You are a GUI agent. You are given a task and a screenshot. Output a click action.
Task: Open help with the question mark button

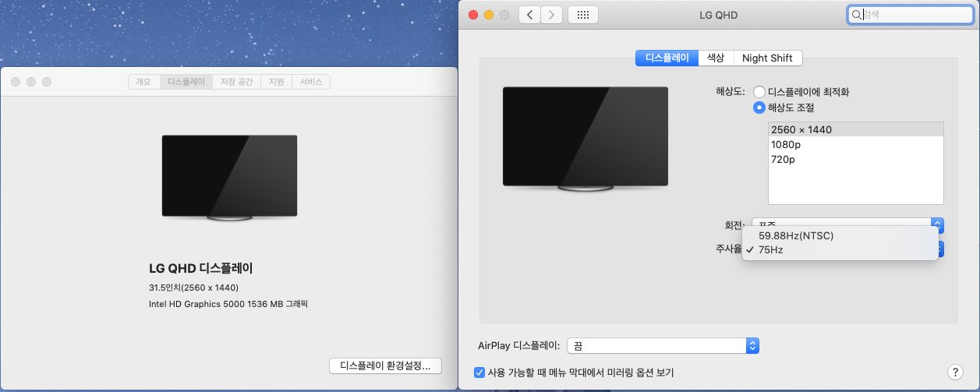pos(953,373)
